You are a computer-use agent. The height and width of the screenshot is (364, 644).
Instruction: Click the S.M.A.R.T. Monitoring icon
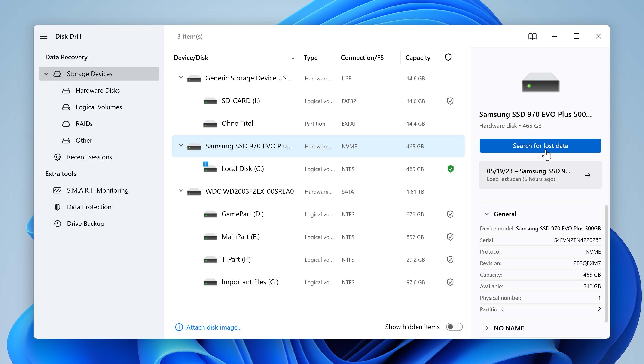point(57,190)
